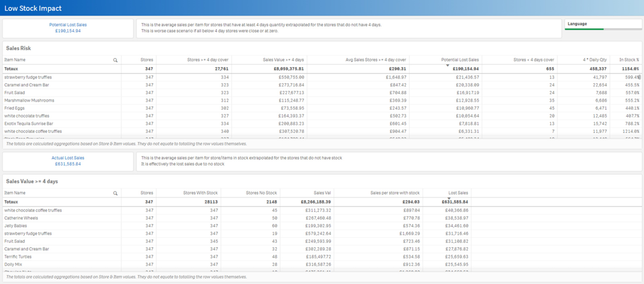Sort by Potential Lost Sales column header
Screen dimensions: 644x284
[x=460, y=60]
